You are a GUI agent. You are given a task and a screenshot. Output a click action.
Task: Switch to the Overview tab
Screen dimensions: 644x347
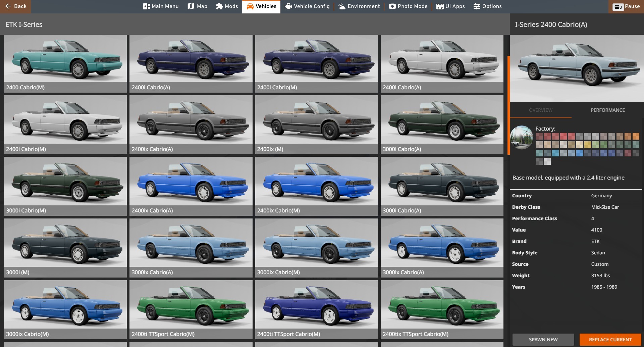(540, 110)
